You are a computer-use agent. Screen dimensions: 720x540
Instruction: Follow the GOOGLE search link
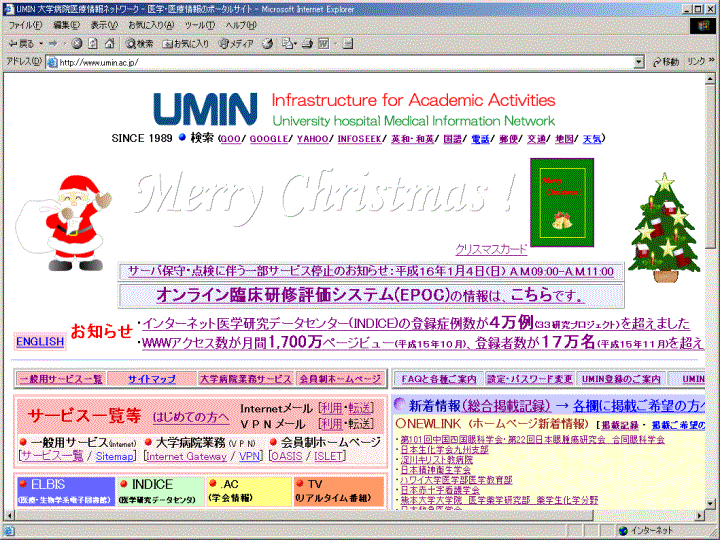268,139
